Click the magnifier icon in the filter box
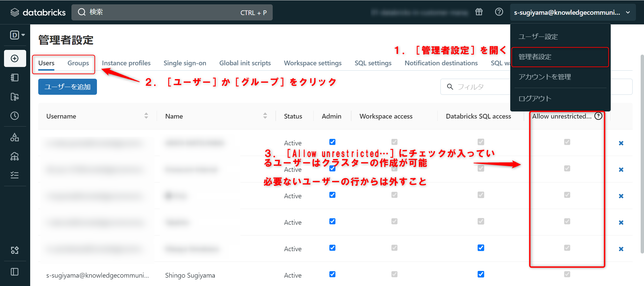 point(450,87)
